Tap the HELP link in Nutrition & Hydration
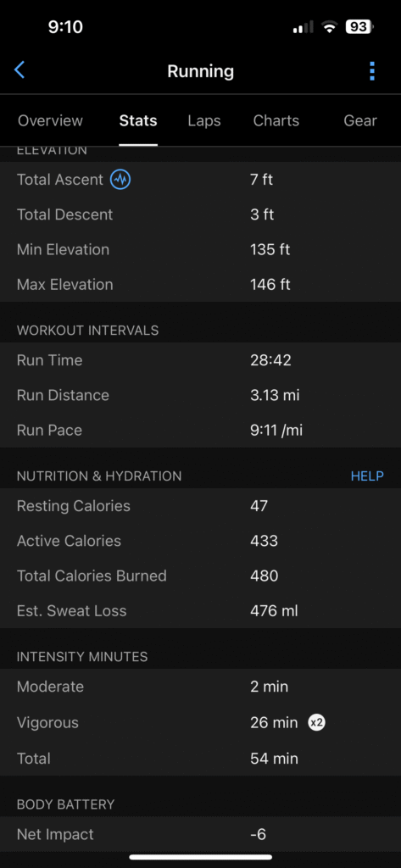This screenshot has width=401, height=868. [367, 476]
